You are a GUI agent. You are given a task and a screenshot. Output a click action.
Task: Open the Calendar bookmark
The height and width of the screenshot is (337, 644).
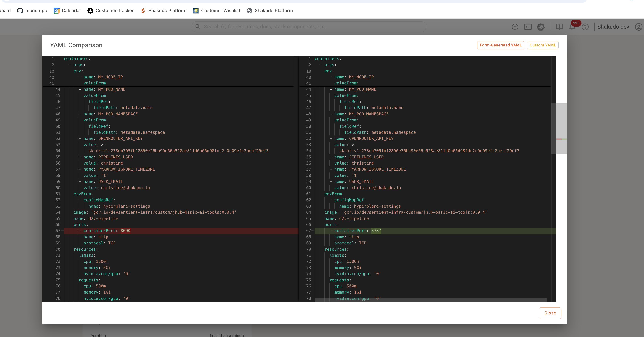click(x=67, y=10)
